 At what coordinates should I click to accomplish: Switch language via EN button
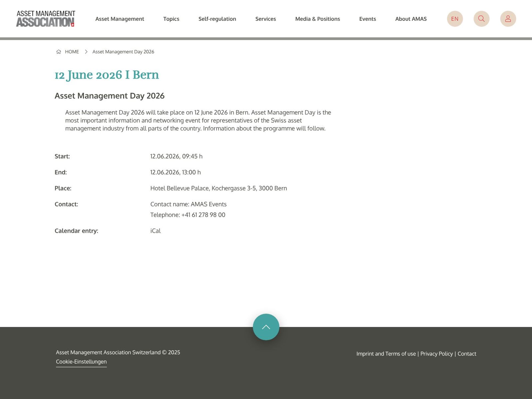(455, 19)
